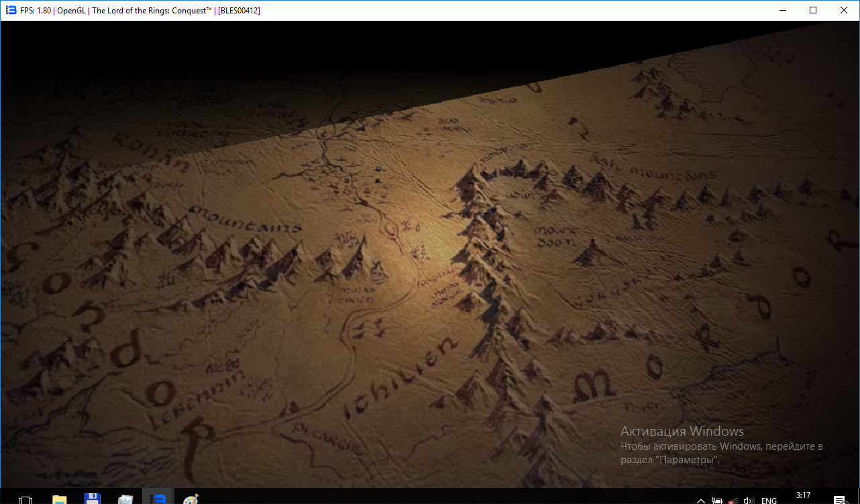The image size is (860, 504).
Task: Open the monitor graph app in taskbar
Action: pos(125,499)
